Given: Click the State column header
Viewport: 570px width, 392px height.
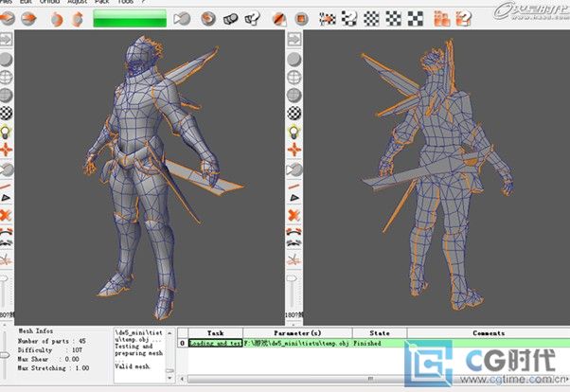Looking at the screenshot, I should coord(380,333).
